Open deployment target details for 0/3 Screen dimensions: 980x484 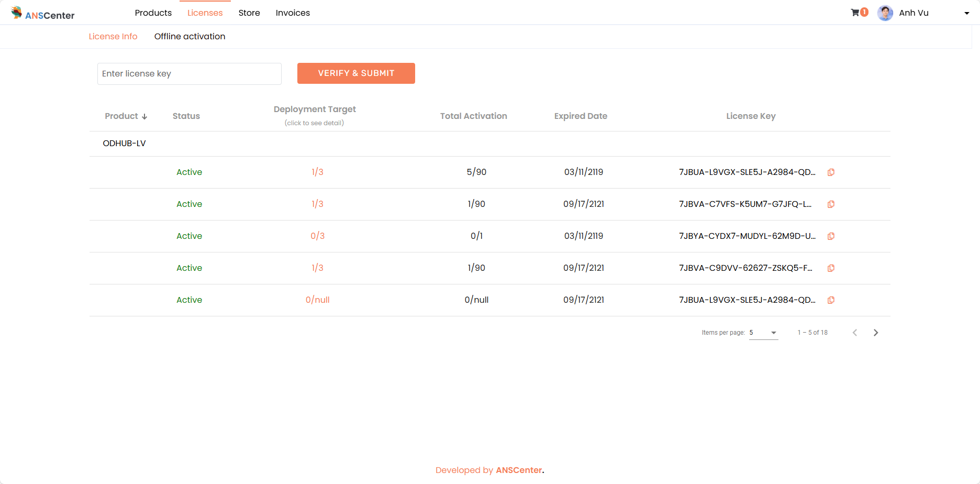tap(317, 236)
